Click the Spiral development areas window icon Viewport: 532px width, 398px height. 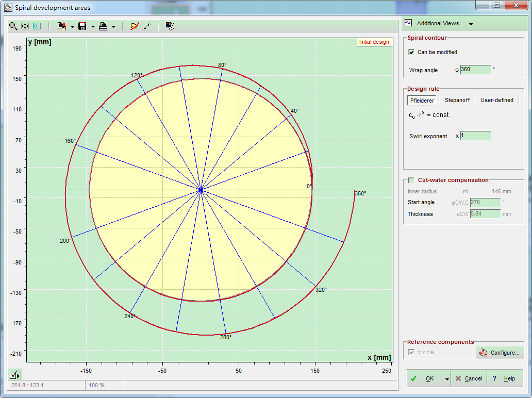click(x=8, y=7)
